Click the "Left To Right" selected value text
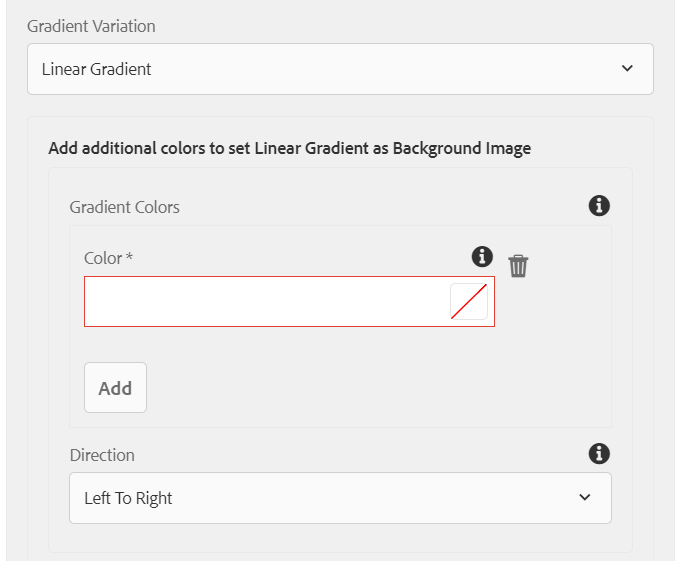This screenshot has height=561, width=697. (x=128, y=498)
